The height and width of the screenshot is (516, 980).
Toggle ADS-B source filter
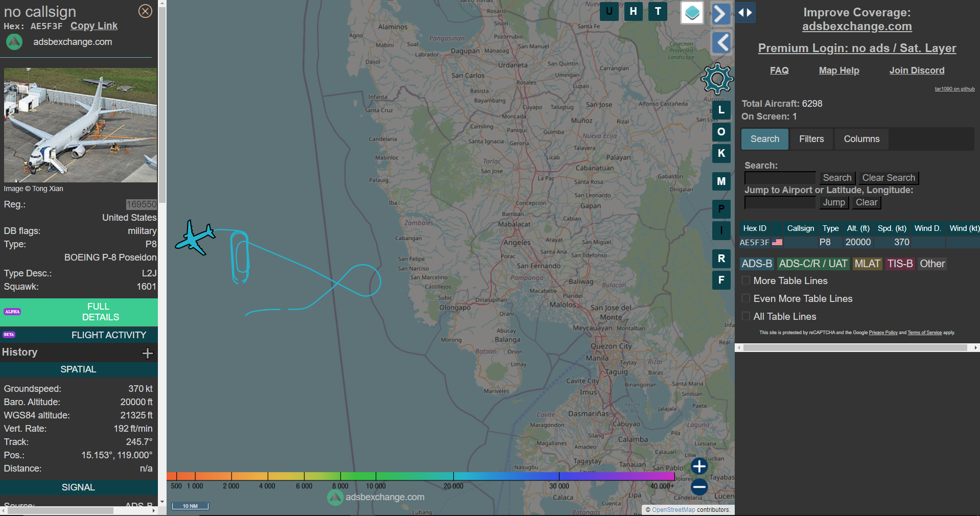tap(757, 264)
